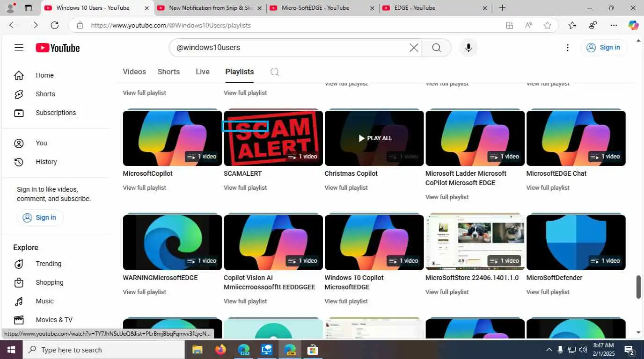This screenshot has width=644, height=359.
Task: Open Edge tab actions menu icon
Action: pos(28,8)
